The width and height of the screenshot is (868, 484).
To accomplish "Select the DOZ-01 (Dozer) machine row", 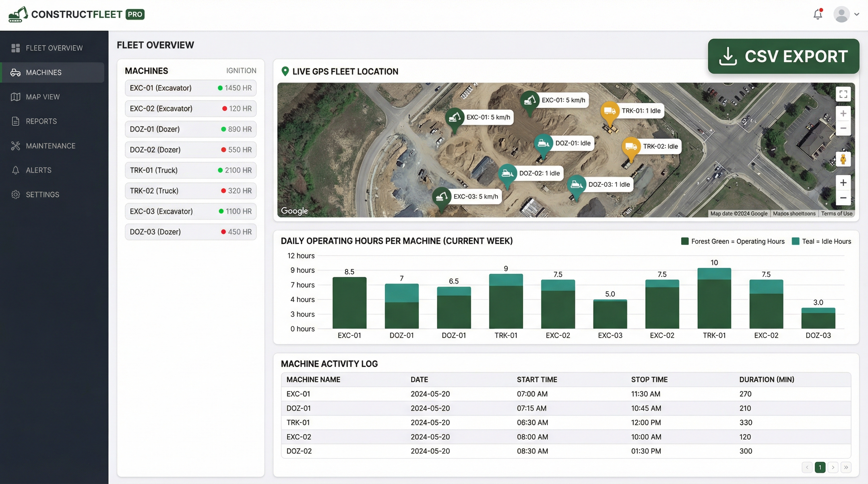I will pos(191,129).
